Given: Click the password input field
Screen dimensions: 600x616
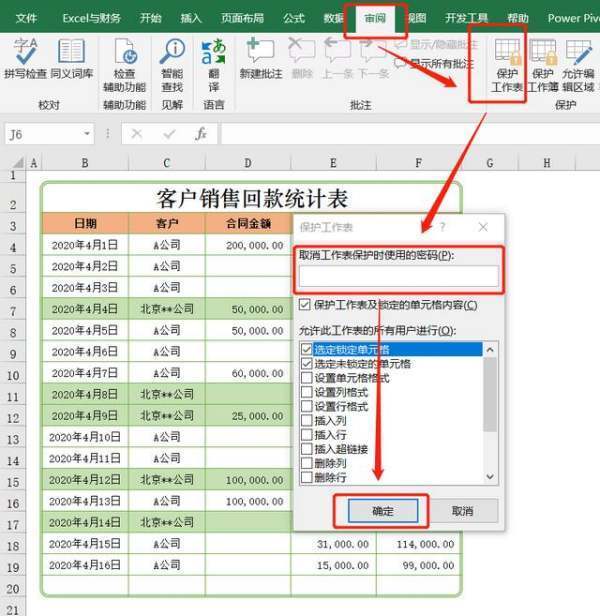Looking at the screenshot, I should click(x=398, y=277).
